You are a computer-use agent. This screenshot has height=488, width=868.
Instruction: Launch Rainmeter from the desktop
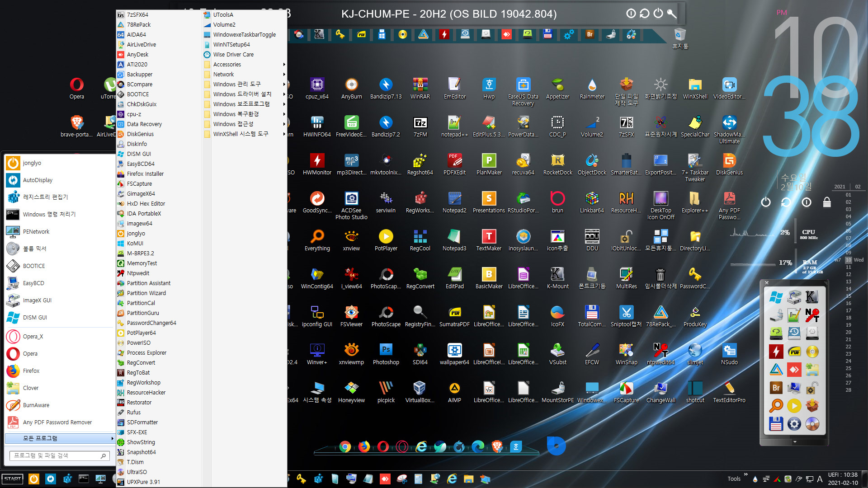tap(592, 88)
